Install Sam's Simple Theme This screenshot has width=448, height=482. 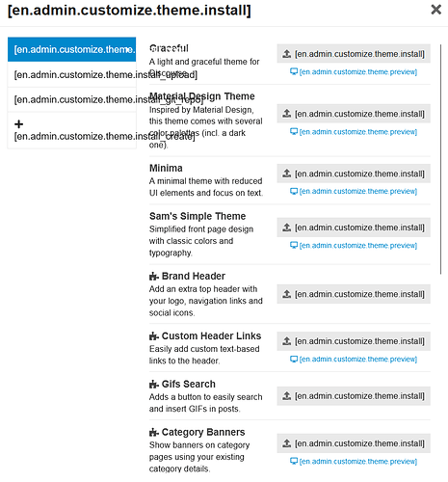354,228
